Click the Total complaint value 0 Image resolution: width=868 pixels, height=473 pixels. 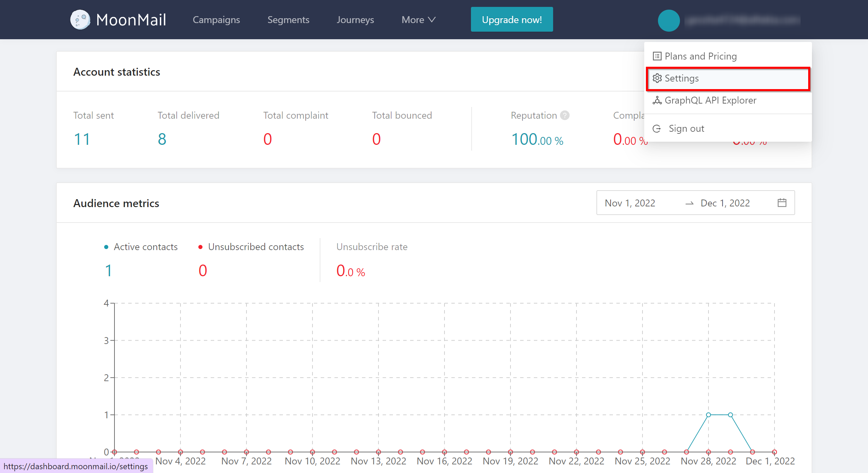(x=267, y=139)
